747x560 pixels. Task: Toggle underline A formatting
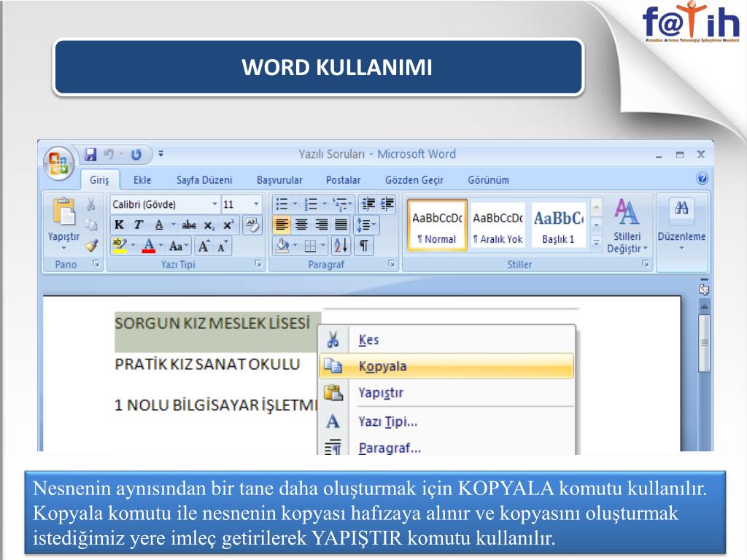click(x=159, y=225)
